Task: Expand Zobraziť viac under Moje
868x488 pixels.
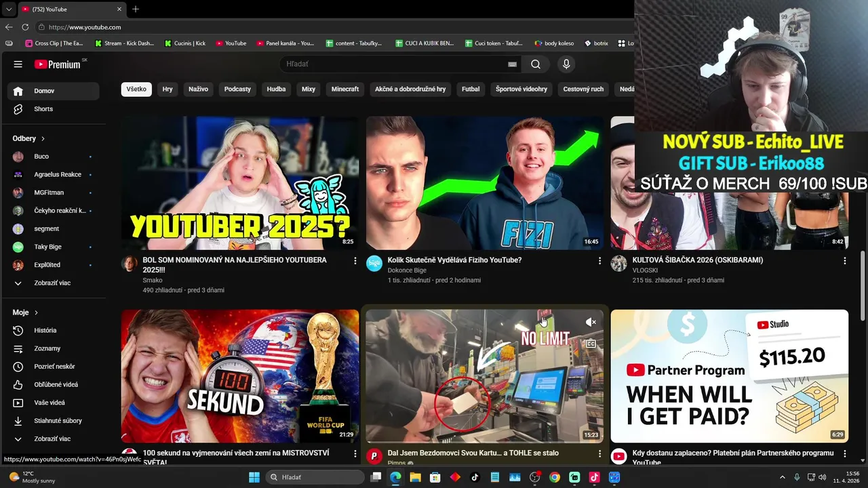Action: (x=54, y=439)
